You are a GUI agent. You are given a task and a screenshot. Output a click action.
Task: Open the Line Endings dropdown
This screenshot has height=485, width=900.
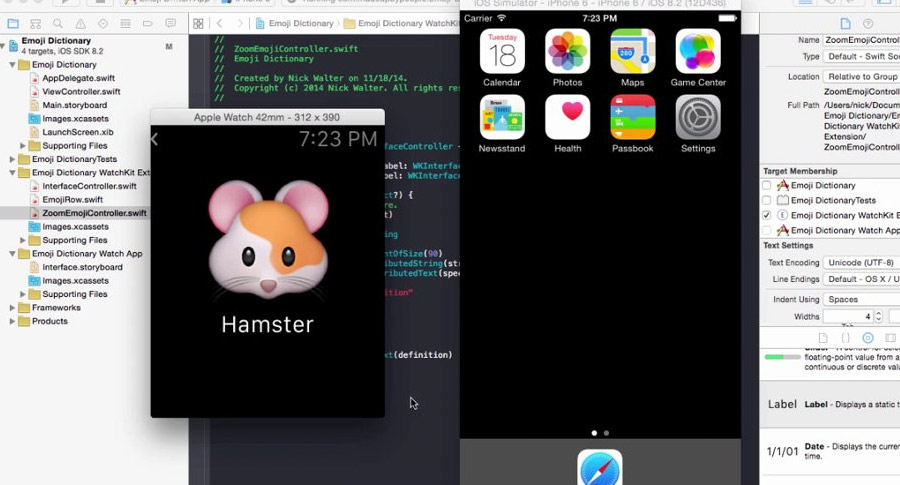861,279
